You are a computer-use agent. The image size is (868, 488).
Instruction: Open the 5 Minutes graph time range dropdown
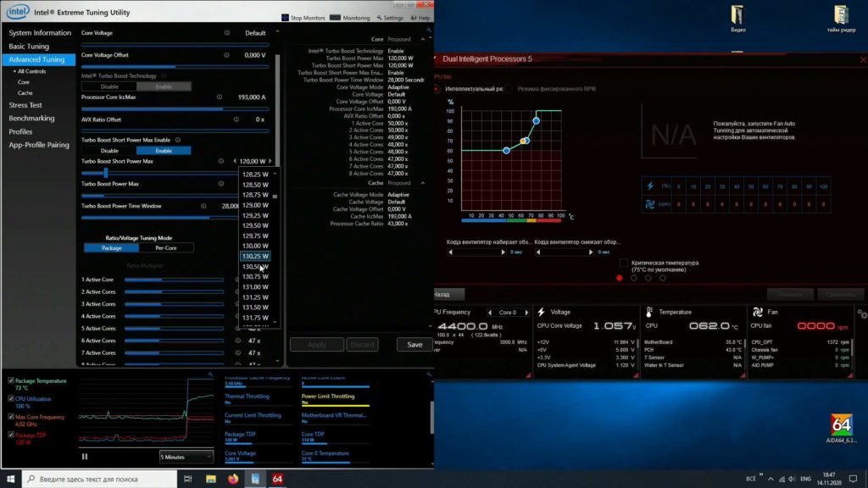tap(186, 457)
